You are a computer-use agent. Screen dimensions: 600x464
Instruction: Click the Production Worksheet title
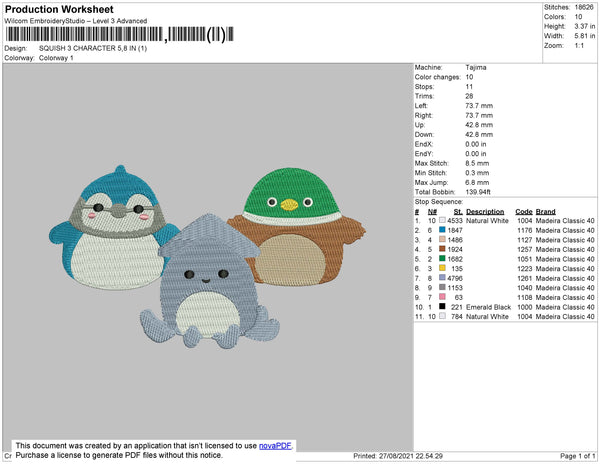tap(59, 10)
